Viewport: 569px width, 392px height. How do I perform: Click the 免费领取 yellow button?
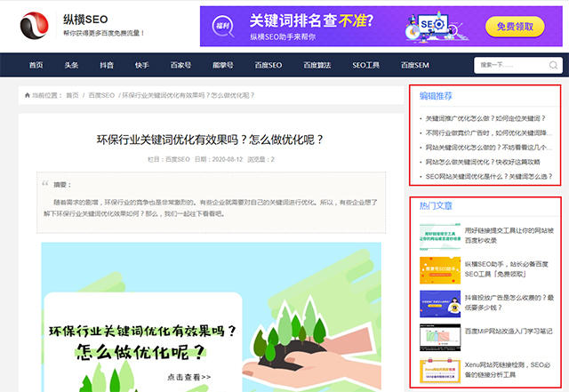point(515,27)
